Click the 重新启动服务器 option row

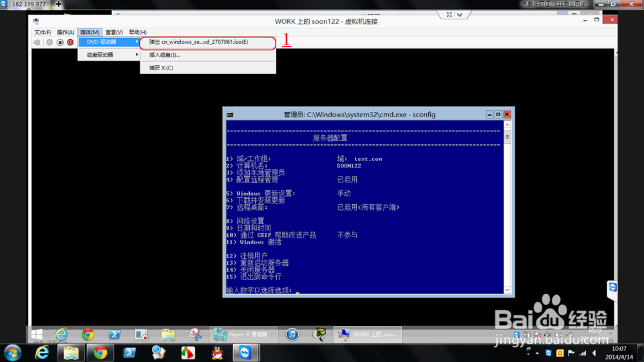257,263
